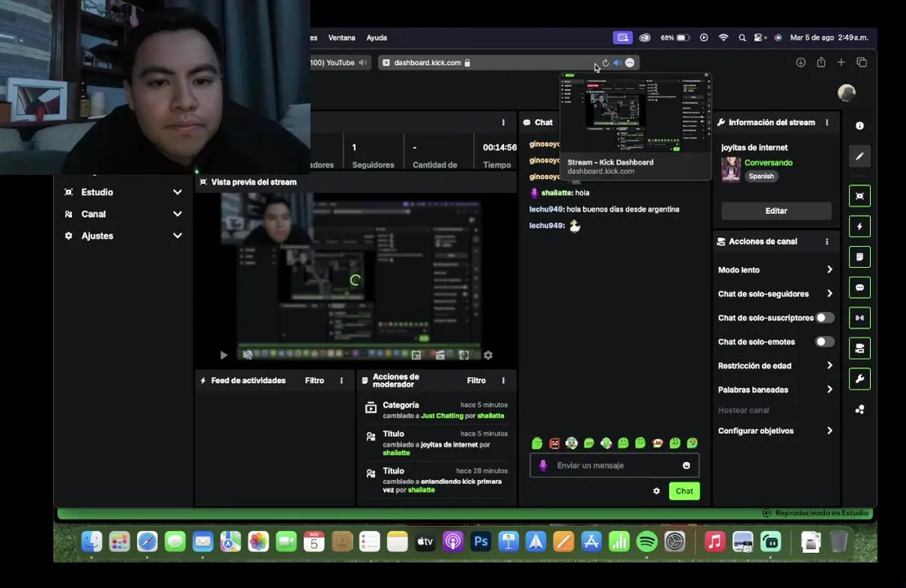The height and width of the screenshot is (588, 906).
Task: Launch Photoshop from the dock
Action: (x=480, y=541)
